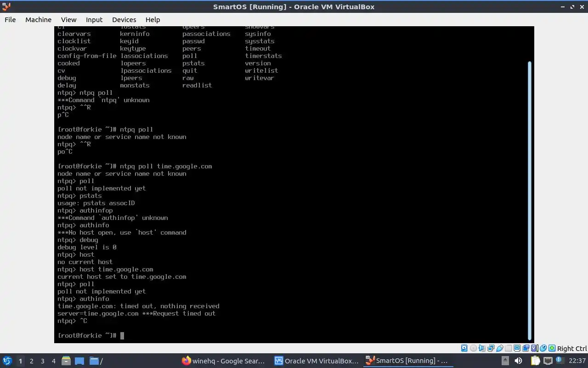Click the CPU virtualization indicator icon
The height and width of the screenshot is (368, 588).
click(x=534, y=348)
